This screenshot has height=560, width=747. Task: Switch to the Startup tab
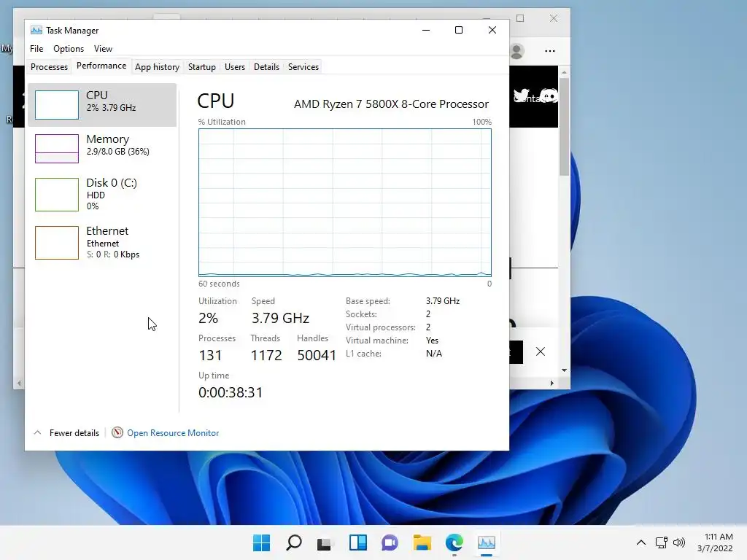(x=201, y=67)
